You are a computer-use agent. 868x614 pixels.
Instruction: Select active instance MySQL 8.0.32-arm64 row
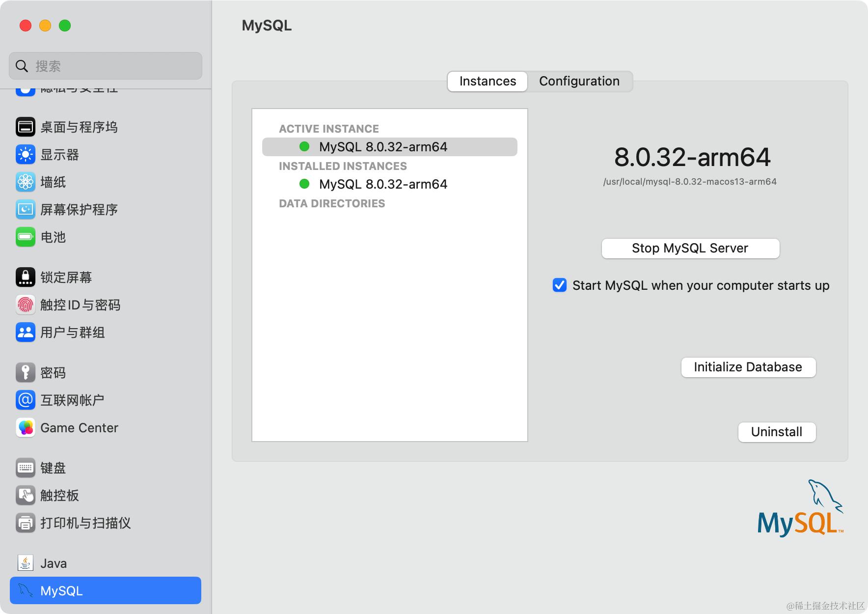(390, 147)
